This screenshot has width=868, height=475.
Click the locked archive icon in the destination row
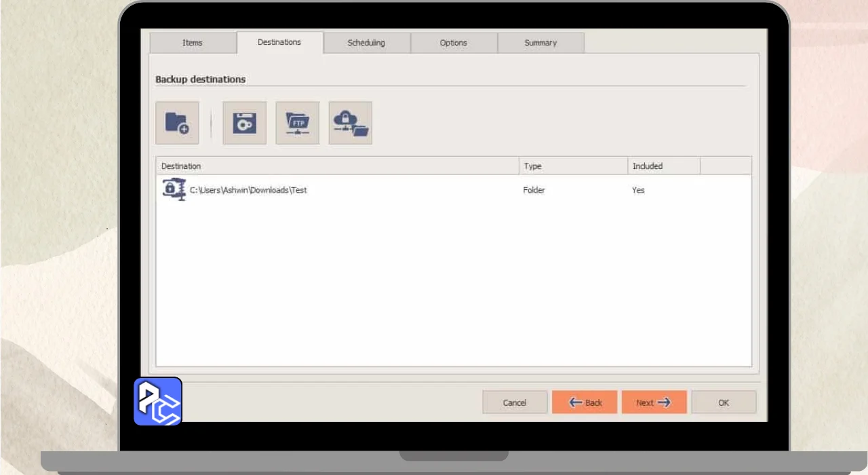174,189
